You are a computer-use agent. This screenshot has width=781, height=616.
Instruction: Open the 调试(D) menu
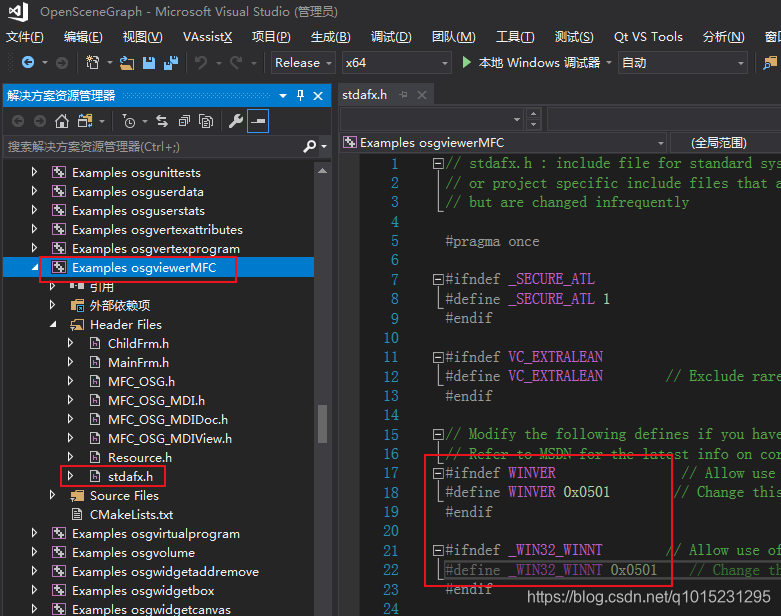(x=391, y=37)
